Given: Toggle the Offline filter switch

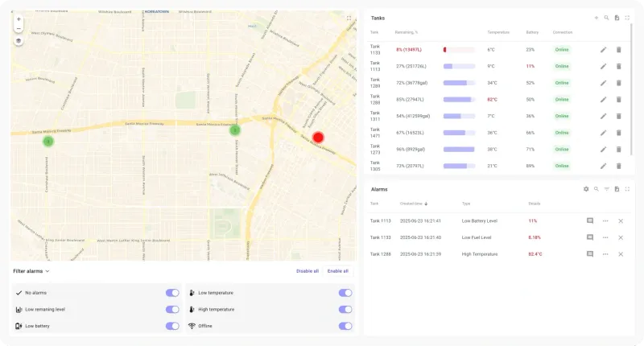Looking at the screenshot, I should [345, 326].
